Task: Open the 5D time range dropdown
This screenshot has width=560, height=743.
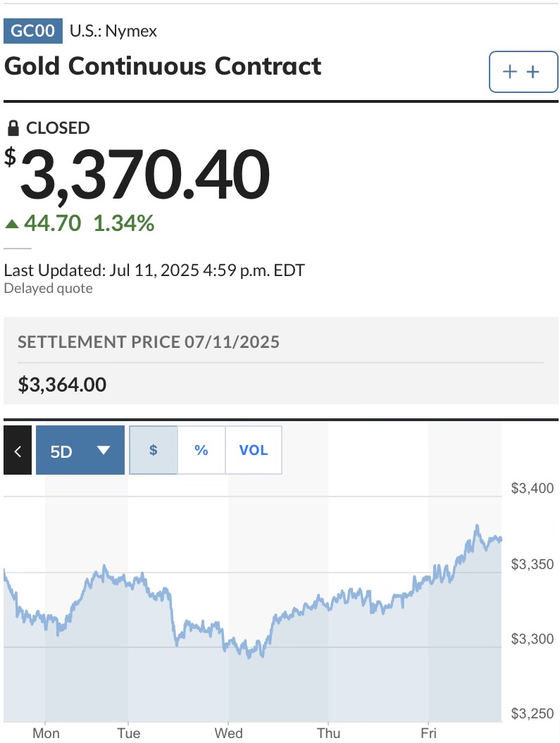Action: point(80,450)
